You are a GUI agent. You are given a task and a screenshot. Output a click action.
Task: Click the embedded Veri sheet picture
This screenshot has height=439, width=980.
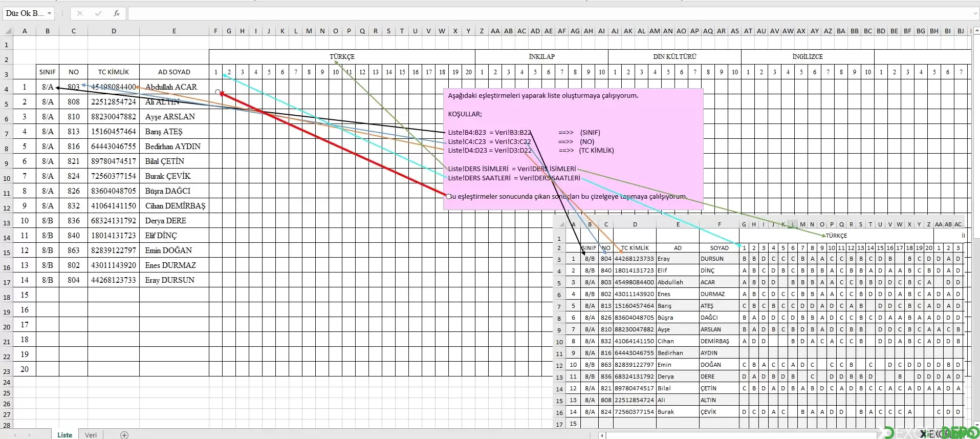pos(759,321)
